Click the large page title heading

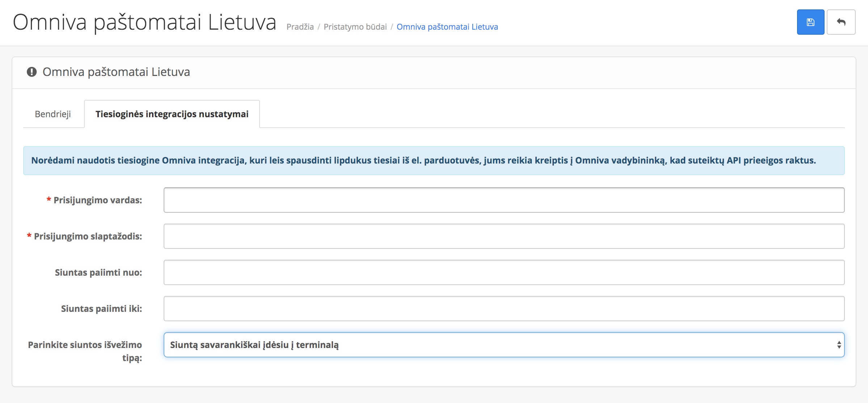[145, 22]
